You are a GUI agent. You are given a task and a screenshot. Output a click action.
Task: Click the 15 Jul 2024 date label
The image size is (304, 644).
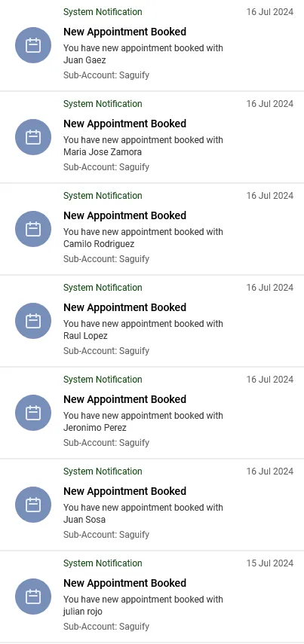(270, 563)
